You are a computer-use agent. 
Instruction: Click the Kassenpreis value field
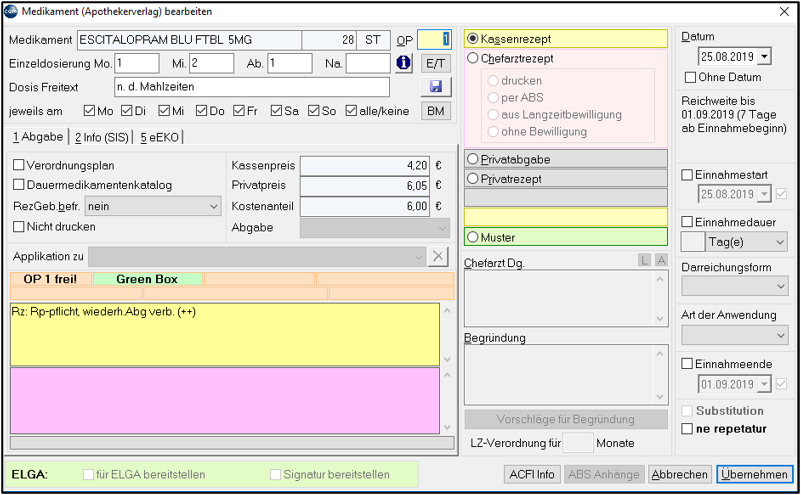[x=365, y=166]
